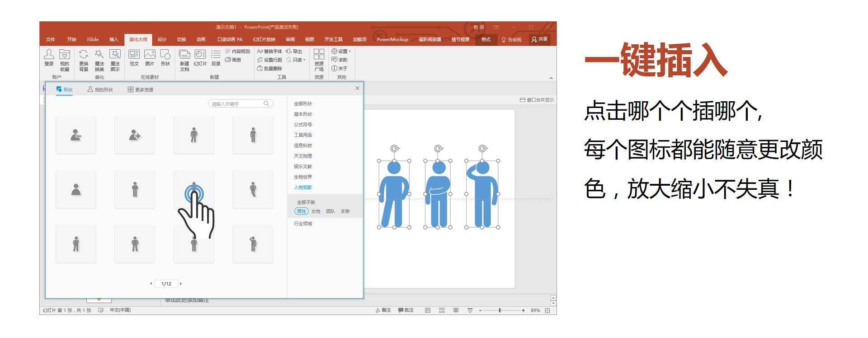Image resolution: width=868 pixels, height=338 pixels.
Task: Open the 只读 read-only dropdown
Action: coord(296,60)
